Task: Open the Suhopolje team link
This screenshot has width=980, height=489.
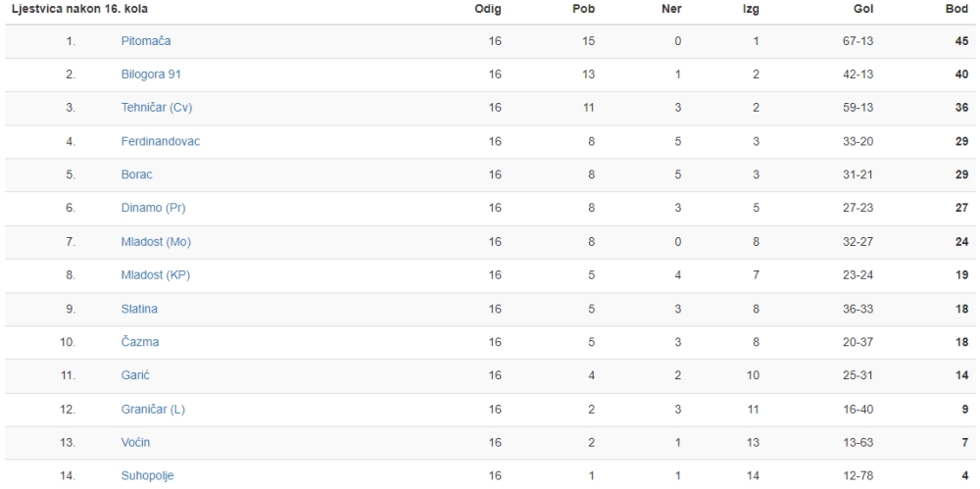Action: click(x=148, y=476)
